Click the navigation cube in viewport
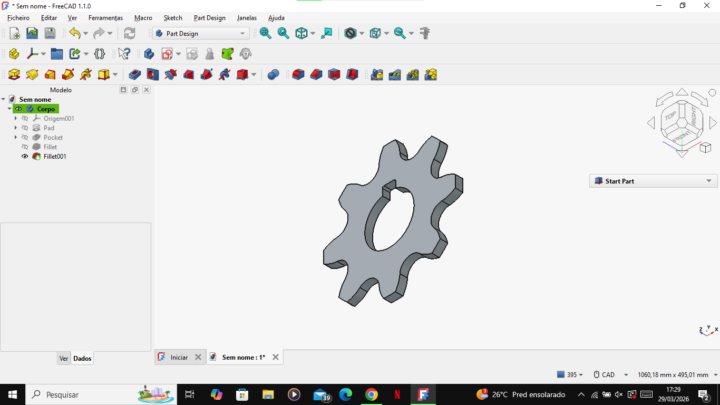Viewport: 720px width, 405px height. [685, 117]
